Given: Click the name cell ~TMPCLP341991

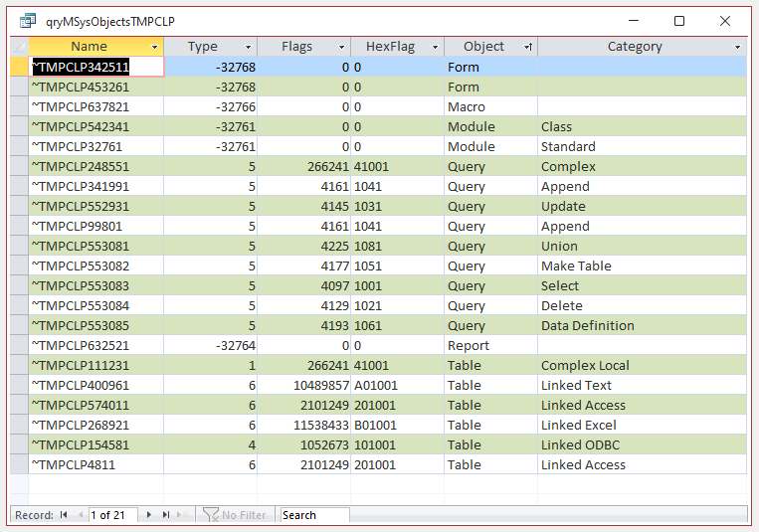Looking at the screenshot, I should tap(96, 186).
